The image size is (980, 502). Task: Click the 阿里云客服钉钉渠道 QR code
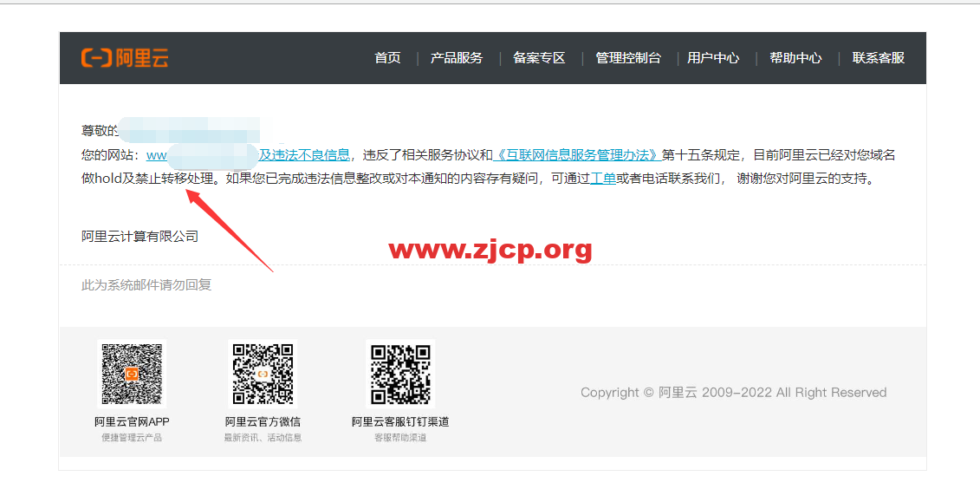coord(400,373)
